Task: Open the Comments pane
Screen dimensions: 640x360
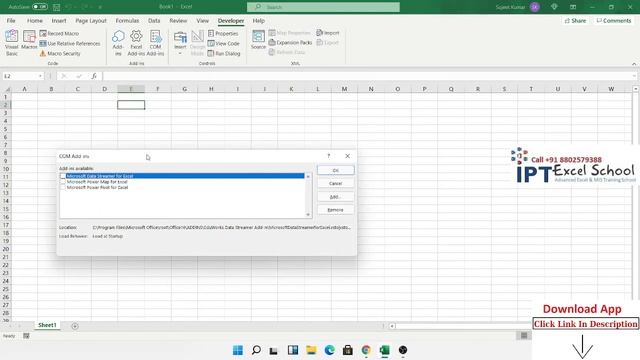Action: (613, 20)
